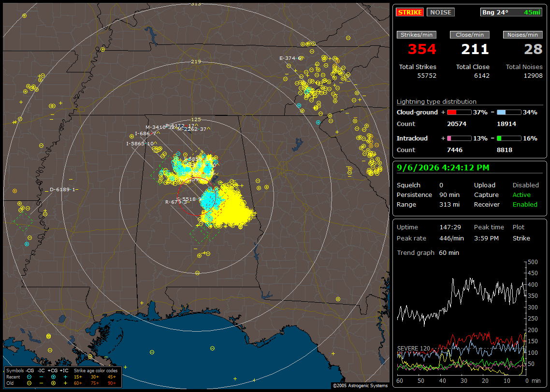This screenshot has width=550, height=392.
Task: Select the Noises/min label box
Action: [x=522, y=35]
